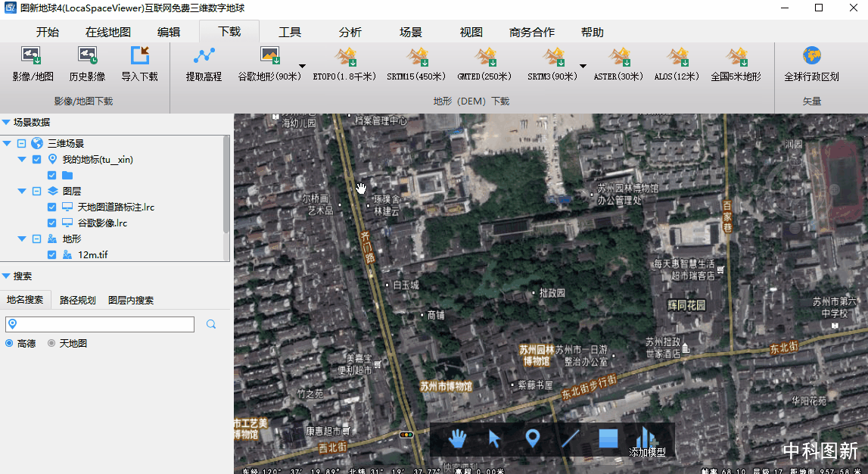Toggle the 三维场景 checkbox

(x=22, y=143)
